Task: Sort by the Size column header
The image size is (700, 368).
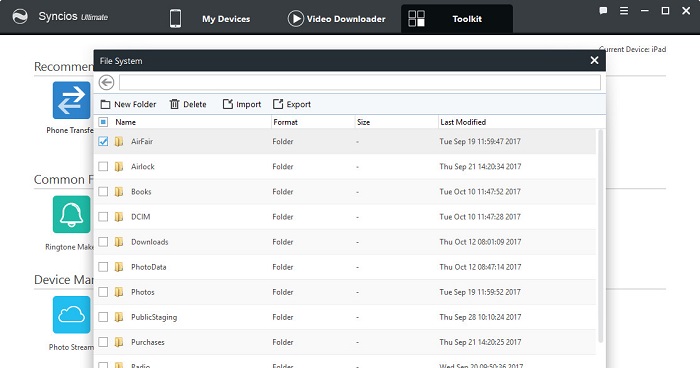Action: [x=363, y=122]
